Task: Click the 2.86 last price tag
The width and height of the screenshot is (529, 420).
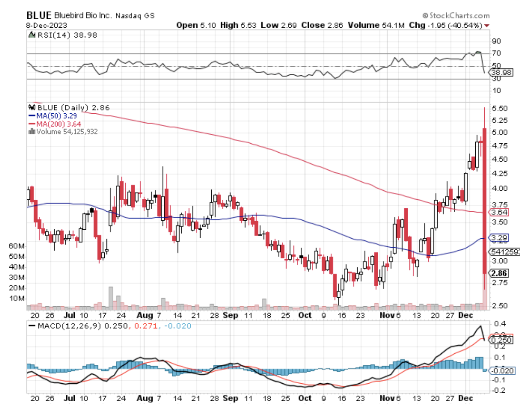Action: pyautogui.click(x=499, y=273)
